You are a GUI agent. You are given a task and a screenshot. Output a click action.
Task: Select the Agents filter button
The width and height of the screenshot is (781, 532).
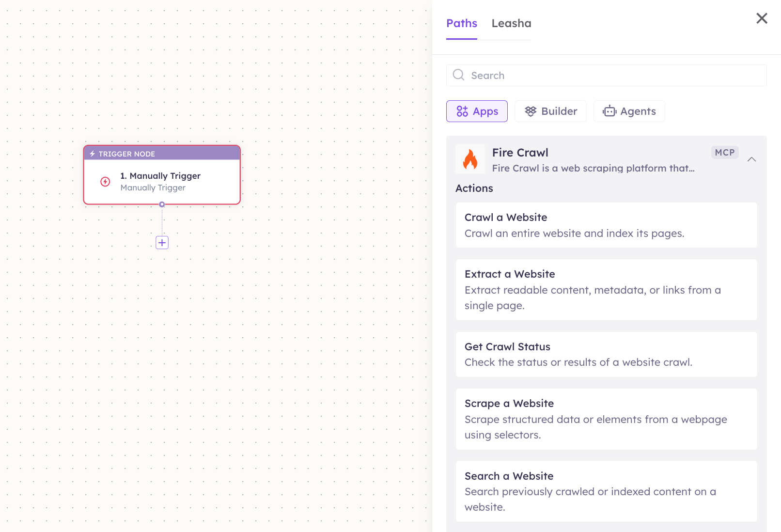[x=629, y=111]
